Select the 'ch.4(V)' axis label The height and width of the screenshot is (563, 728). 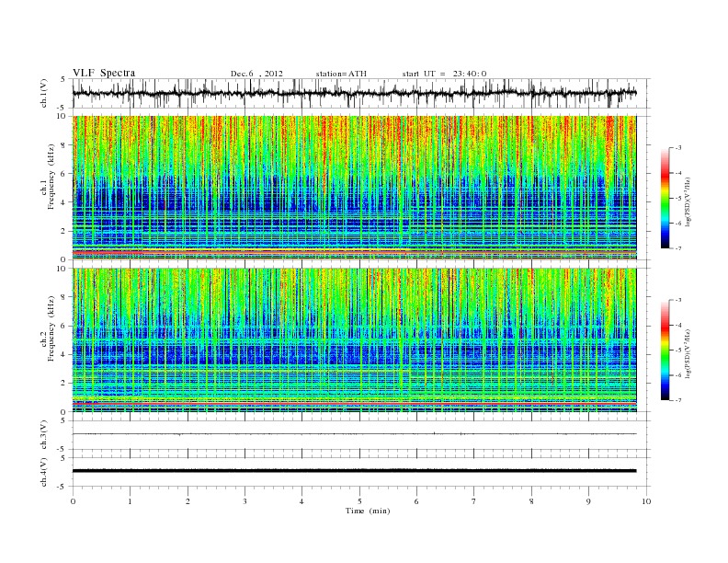click(x=44, y=472)
